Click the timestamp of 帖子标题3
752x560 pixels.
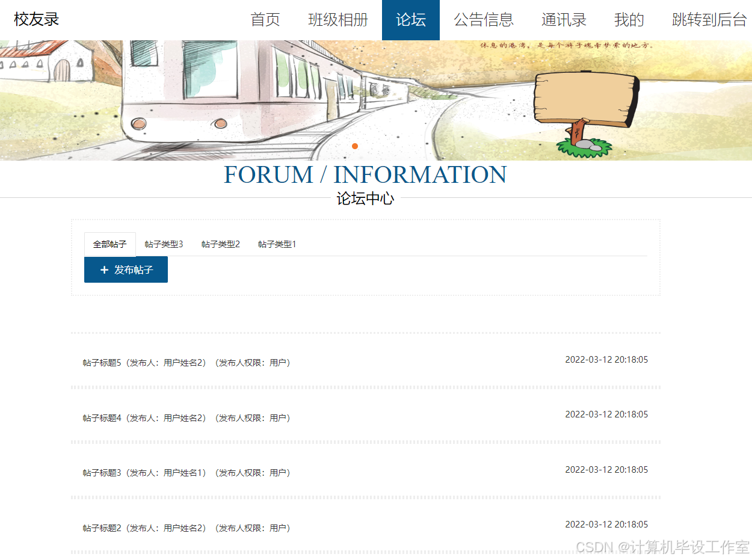[606, 470]
